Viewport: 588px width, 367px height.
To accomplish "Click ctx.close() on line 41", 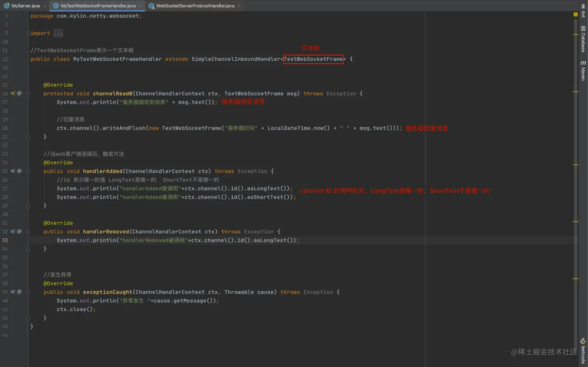I will click(x=75, y=309).
